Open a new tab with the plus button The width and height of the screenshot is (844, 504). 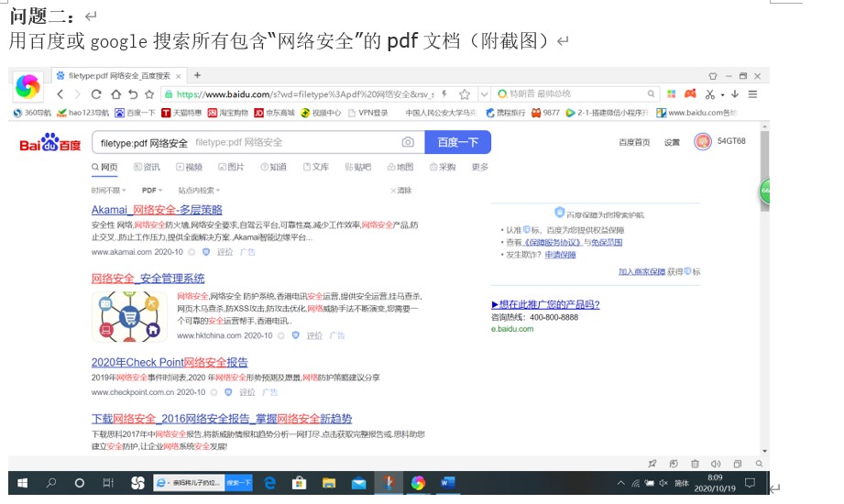[197, 75]
